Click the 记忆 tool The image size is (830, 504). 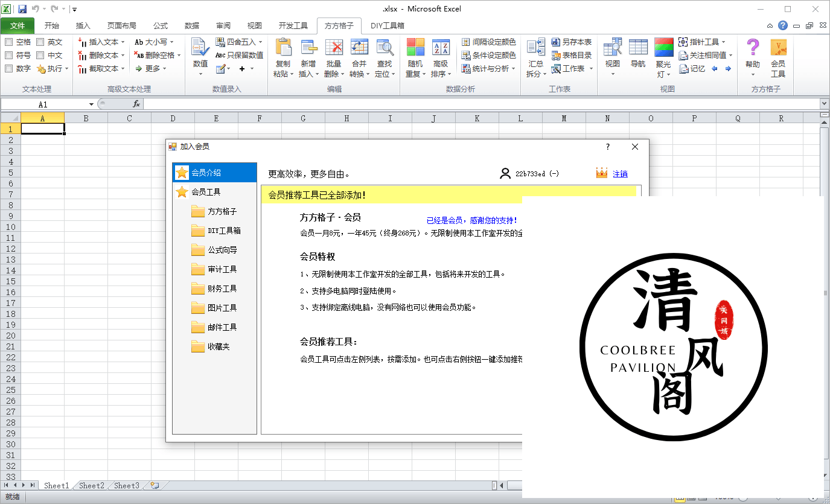pyautogui.click(x=692, y=68)
